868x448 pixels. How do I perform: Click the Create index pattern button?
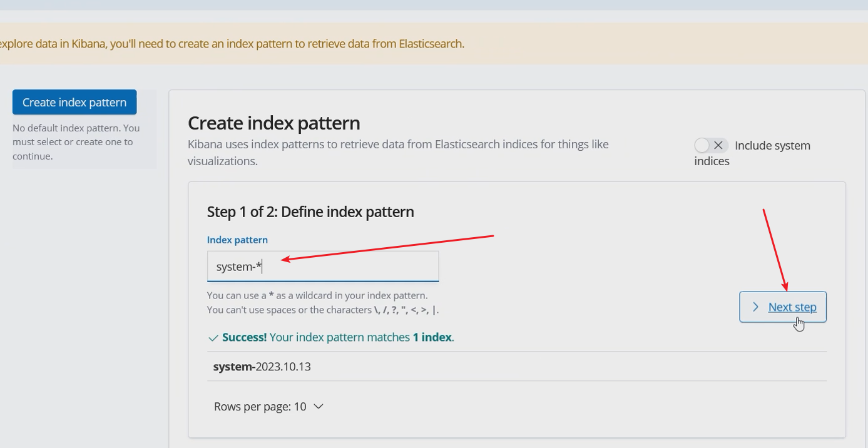point(74,102)
